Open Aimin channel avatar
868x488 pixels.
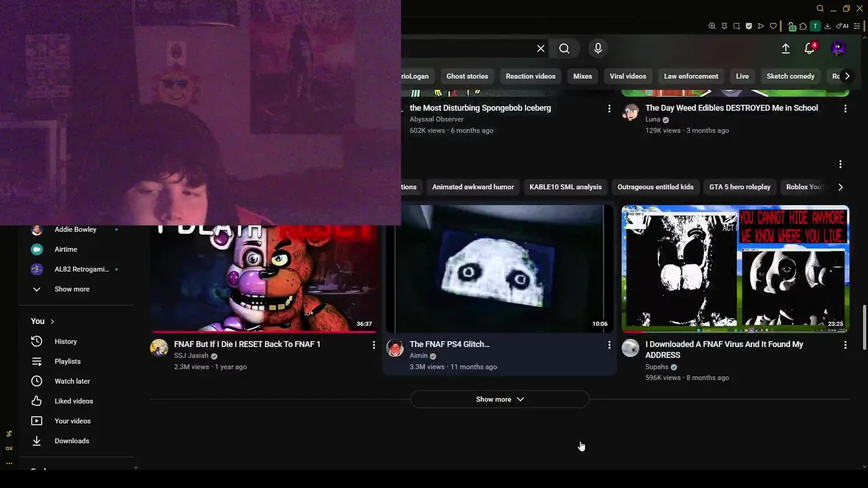pyautogui.click(x=395, y=348)
